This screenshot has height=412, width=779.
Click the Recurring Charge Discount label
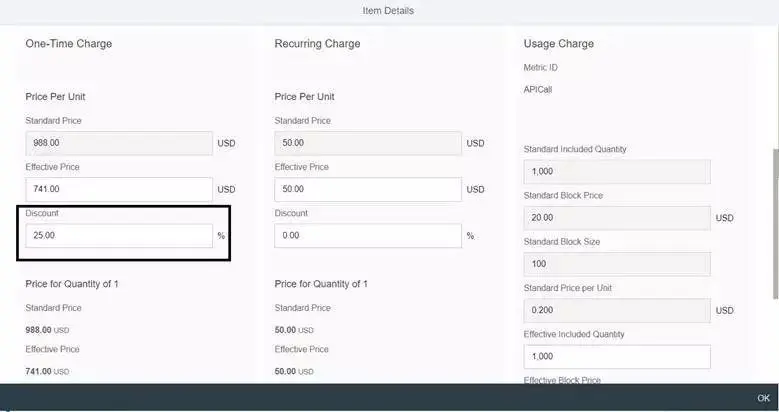(291, 213)
